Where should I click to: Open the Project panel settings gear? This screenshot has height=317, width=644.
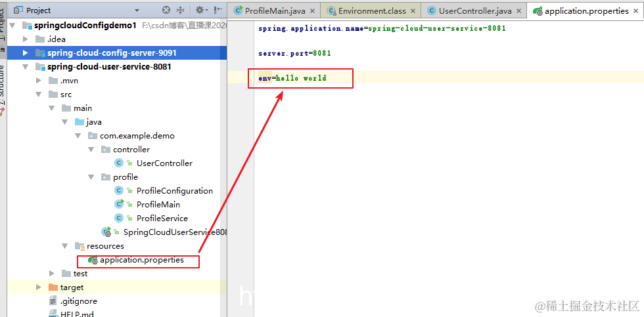[x=200, y=11]
